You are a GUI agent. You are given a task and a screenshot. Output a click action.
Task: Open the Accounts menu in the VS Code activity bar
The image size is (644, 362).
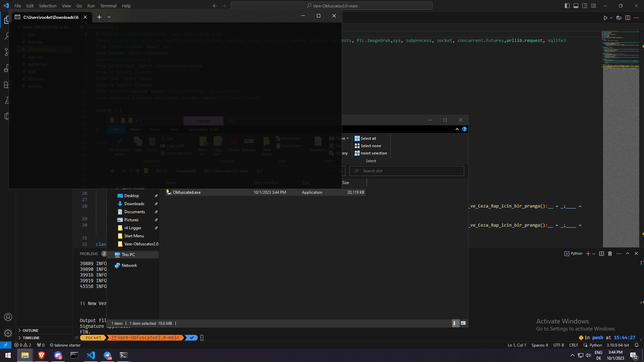8,317
